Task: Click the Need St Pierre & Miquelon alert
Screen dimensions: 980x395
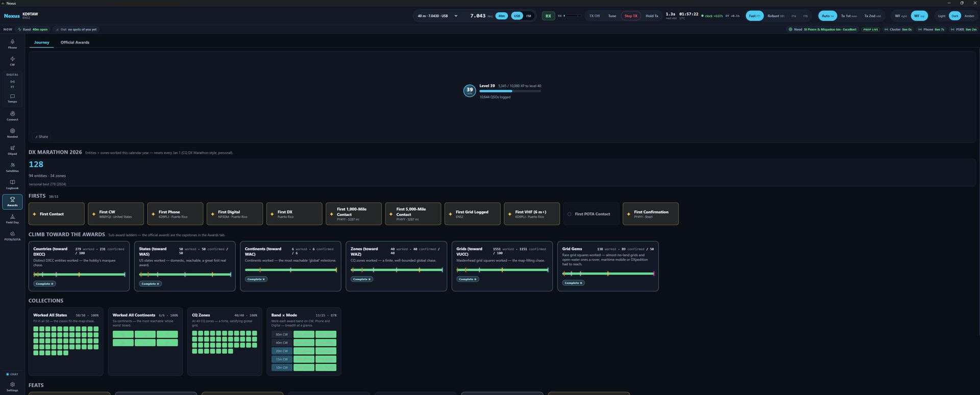Action: pos(822,29)
